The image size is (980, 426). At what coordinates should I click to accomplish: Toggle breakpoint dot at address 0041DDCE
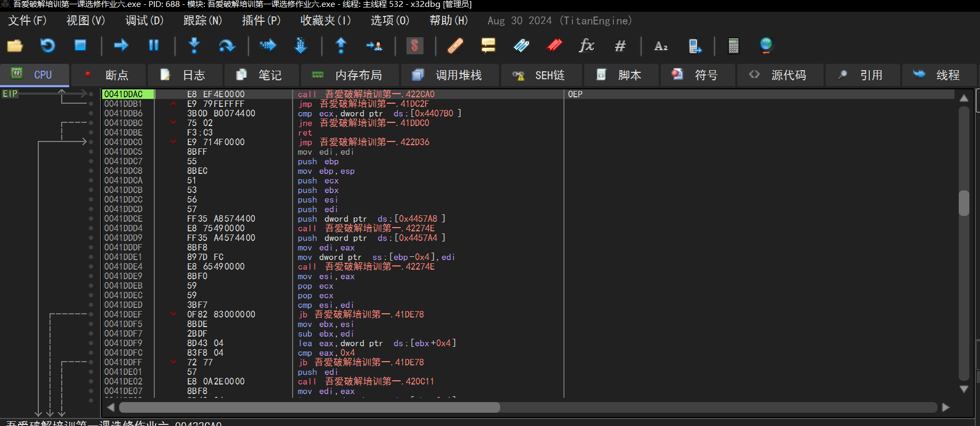tap(91, 219)
